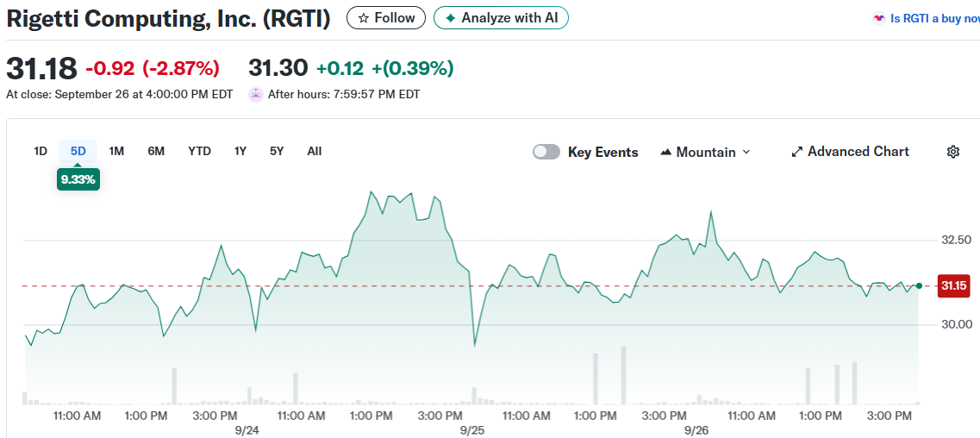Select the 1D chart range
This screenshot has height=438, width=980.
[x=41, y=151]
